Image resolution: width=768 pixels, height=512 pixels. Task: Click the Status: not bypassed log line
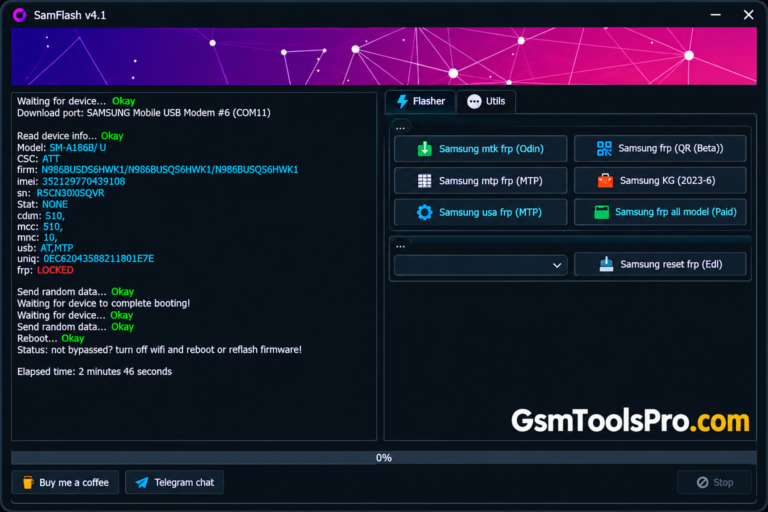tap(159, 350)
